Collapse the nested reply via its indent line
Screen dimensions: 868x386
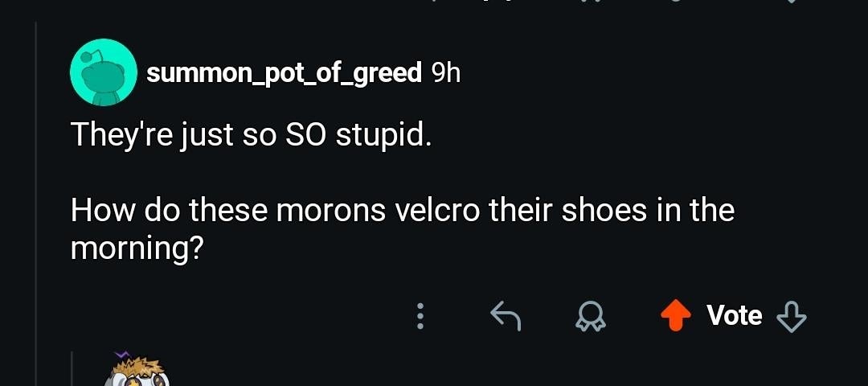72,368
